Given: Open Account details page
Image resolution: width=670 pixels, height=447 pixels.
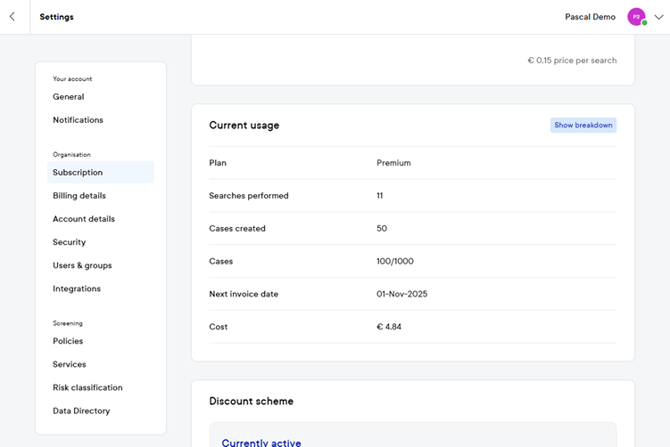Looking at the screenshot, I should click(83, 219).
